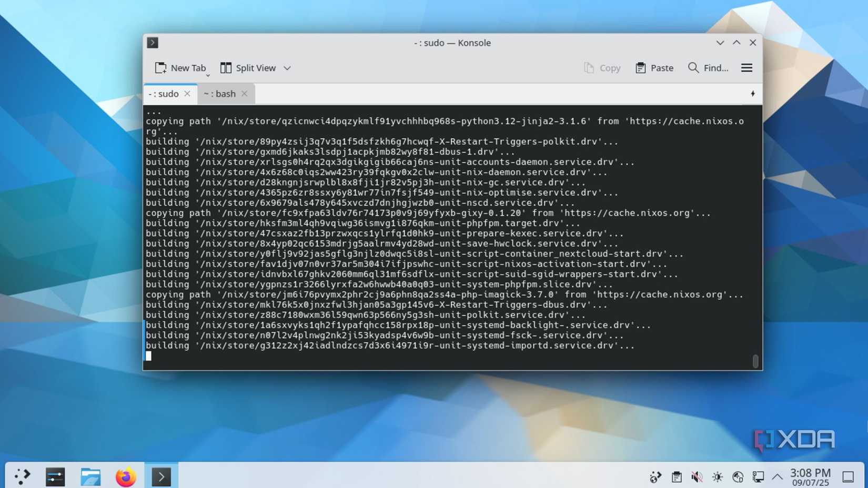The height and width of the screenshot is (488, 868).
Task: Open display configuration from the system tray
Action: (x=758, y=476)
